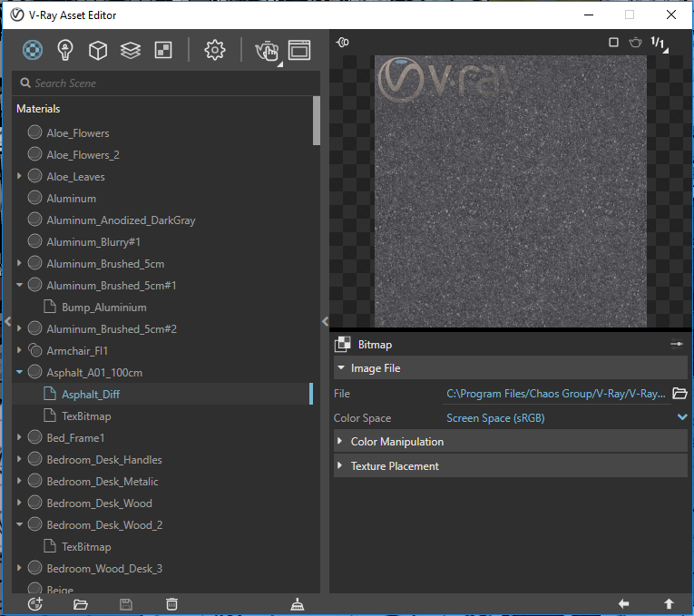The image size is (694, 616).
Task: Change the 1/1 preview quality option
Action: click(x=659, y=44)
